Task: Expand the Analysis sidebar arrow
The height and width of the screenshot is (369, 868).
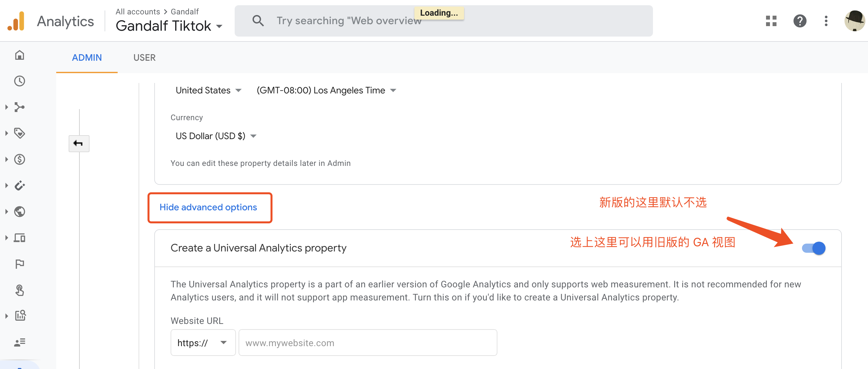Action: pos(7,316)
